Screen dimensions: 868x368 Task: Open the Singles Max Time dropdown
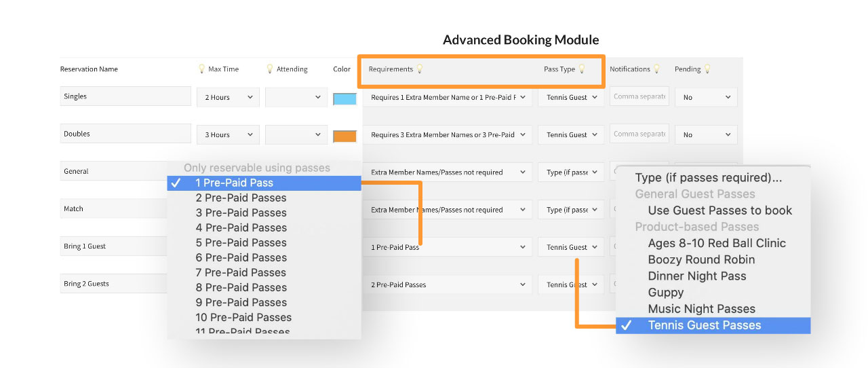tap(228, 97)
